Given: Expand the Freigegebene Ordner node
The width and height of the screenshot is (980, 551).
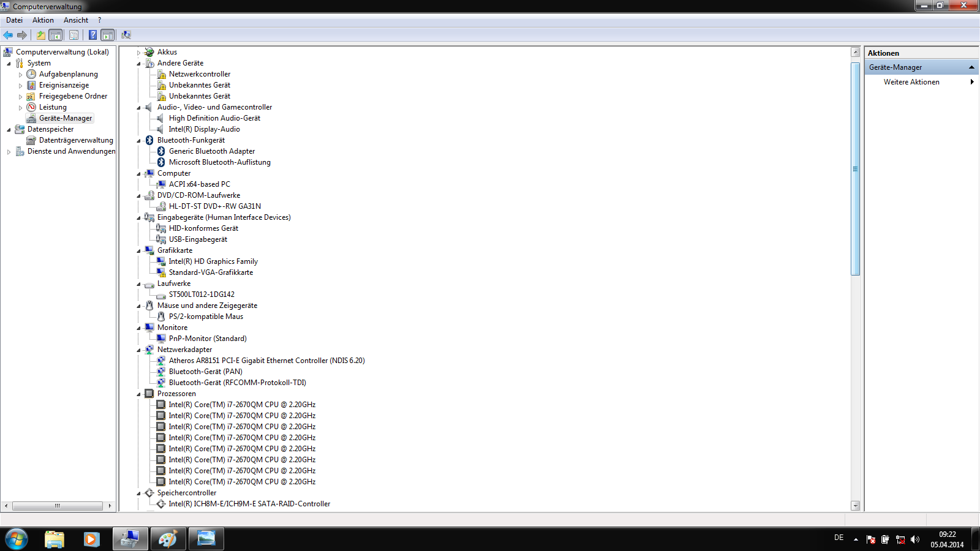Looking at the screenshot, I should pos(20,97).
